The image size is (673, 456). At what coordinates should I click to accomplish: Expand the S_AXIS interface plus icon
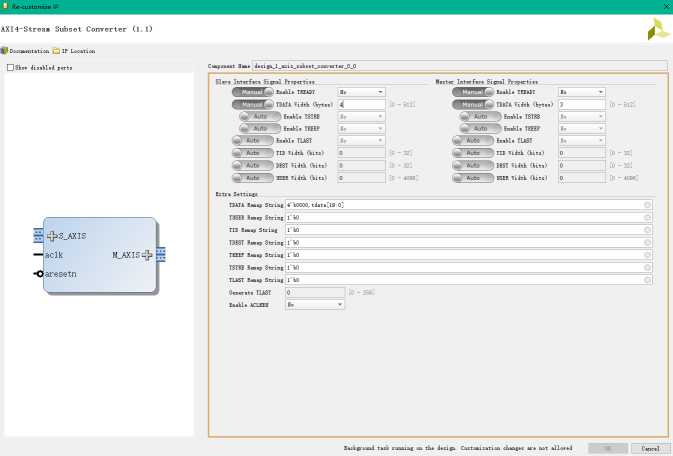[52, 236]
